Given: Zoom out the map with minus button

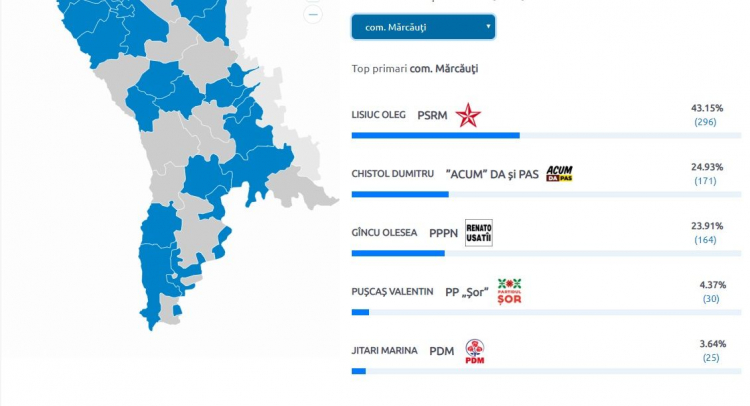Looking at the screenshot, I should [x=313, y=14].
